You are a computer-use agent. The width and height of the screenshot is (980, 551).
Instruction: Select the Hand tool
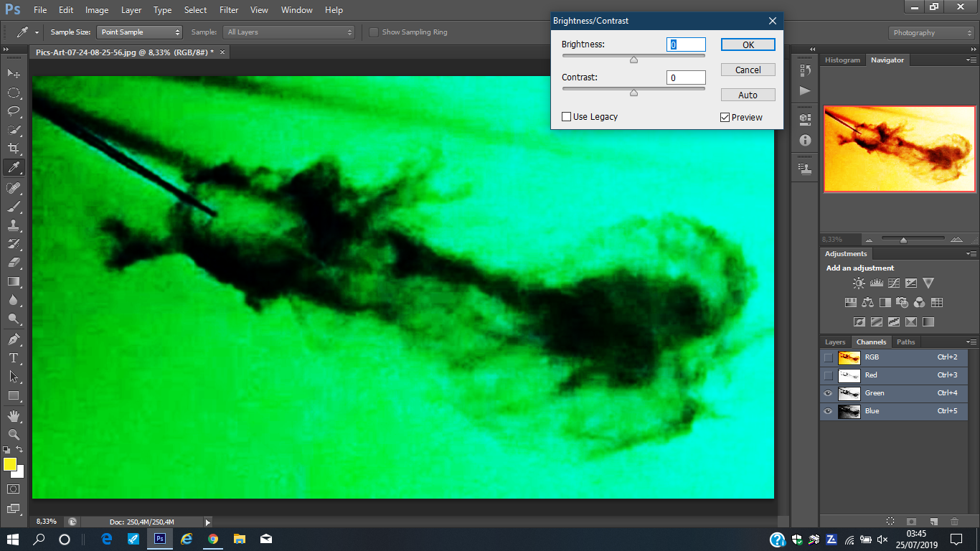pos(14,416)
